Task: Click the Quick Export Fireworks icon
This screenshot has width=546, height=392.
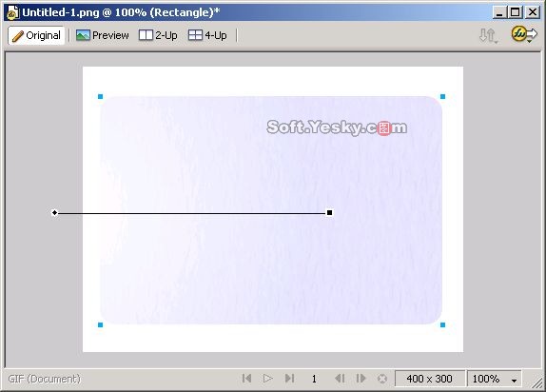Action: tap(524, 34)
